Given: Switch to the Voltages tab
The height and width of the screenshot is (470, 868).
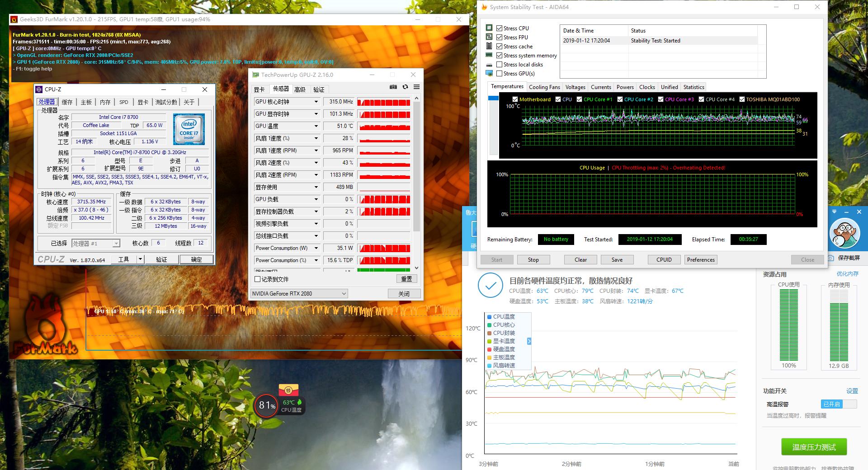Looking at the screenshot, I should pyautogui.click(x=575, y=87).
